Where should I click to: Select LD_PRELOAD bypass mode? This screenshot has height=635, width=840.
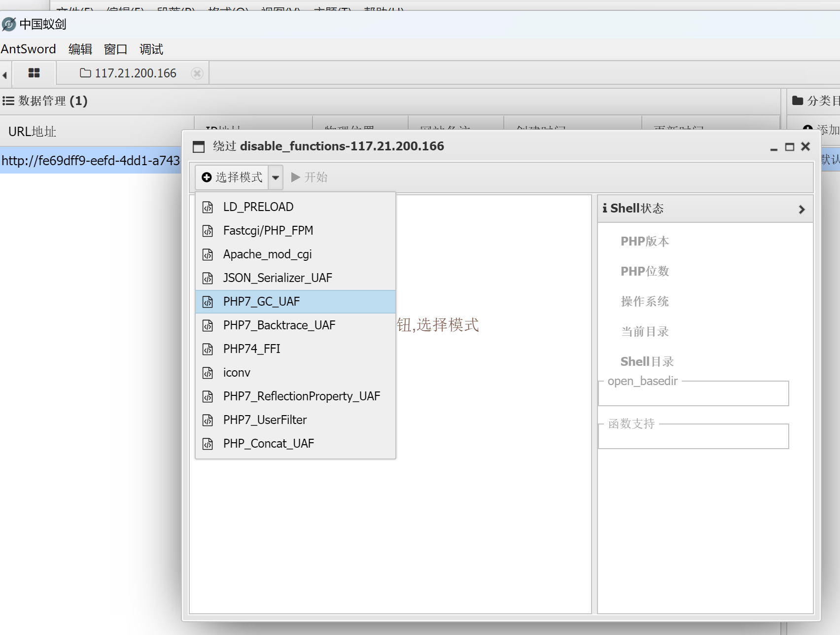(x=295, y=207)
